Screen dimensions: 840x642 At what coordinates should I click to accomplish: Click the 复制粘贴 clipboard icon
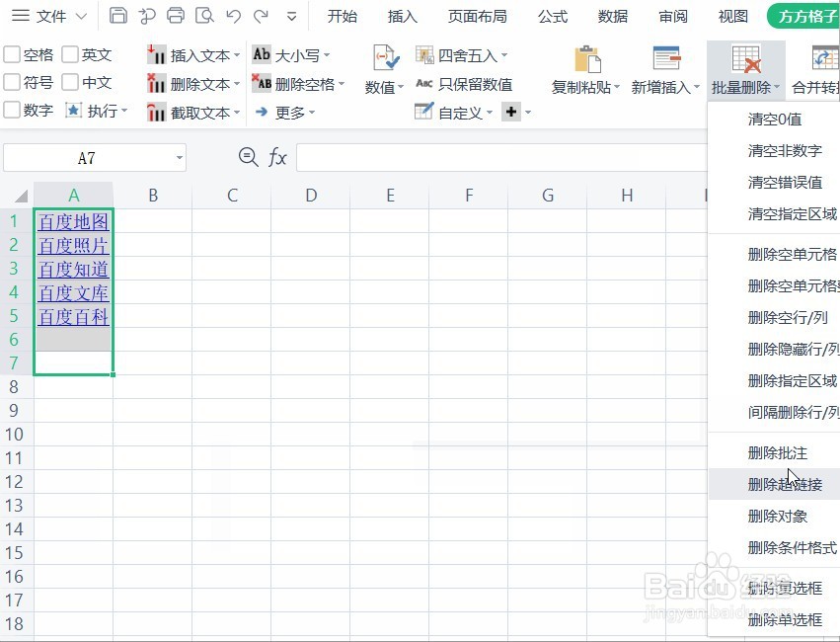587,59
